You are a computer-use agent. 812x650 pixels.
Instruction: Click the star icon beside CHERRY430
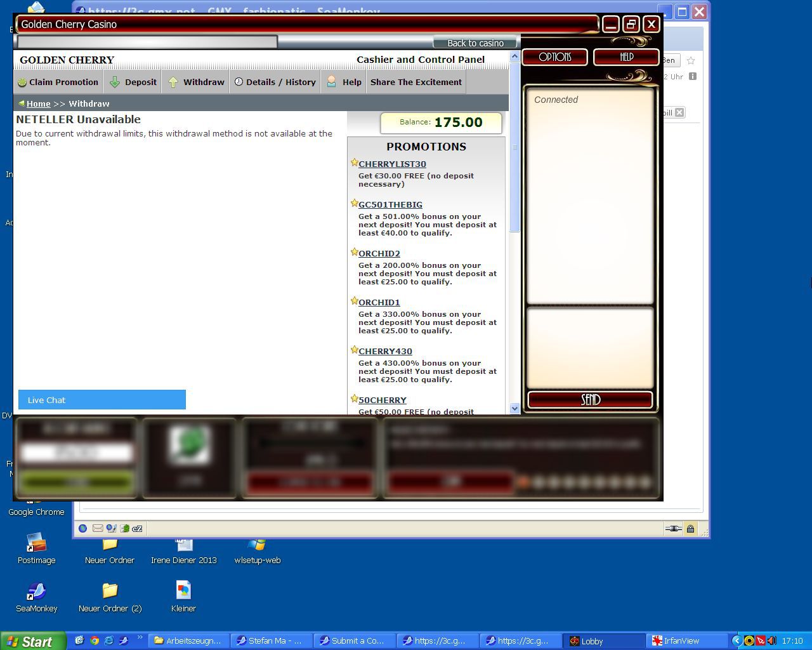tap(354, 350)
